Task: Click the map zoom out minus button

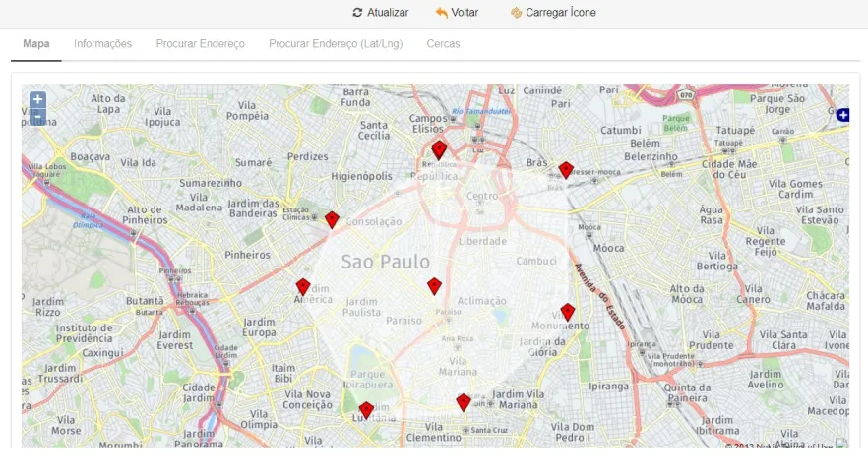Action: (x=37, y=118)
